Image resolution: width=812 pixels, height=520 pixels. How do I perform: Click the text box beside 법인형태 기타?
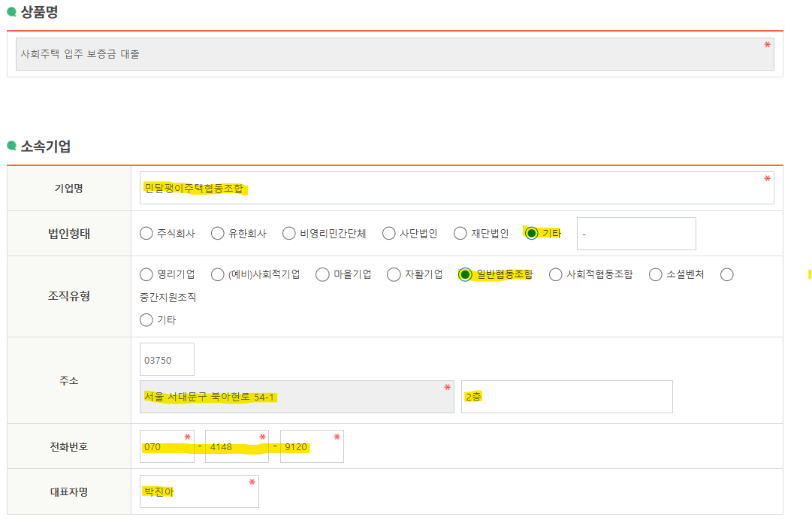(636, 234)
